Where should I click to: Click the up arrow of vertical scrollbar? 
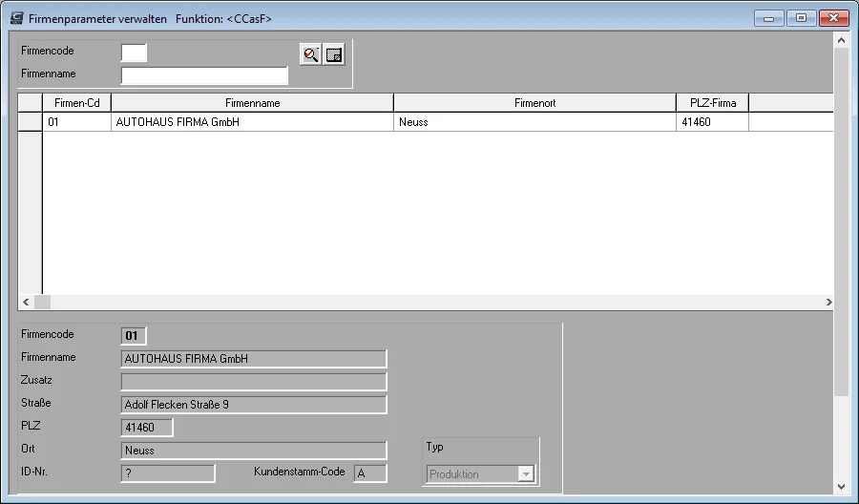pos(842,39)
